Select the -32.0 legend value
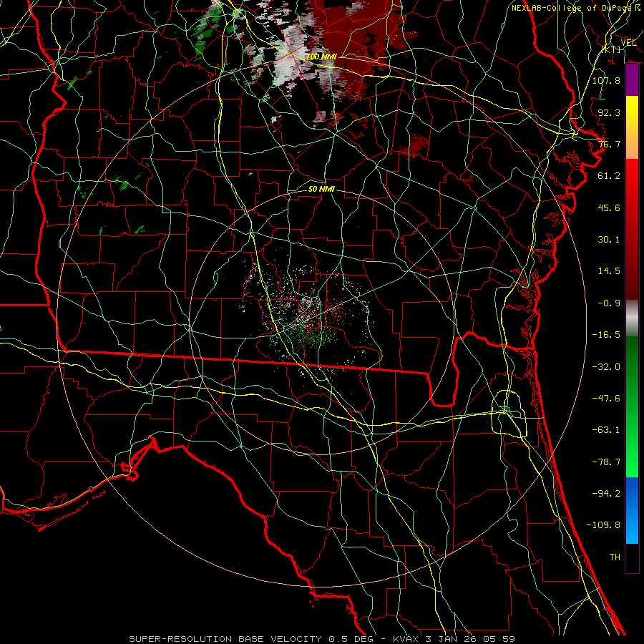The height and width of the screenshot is (644, 644). pos(606,367)
